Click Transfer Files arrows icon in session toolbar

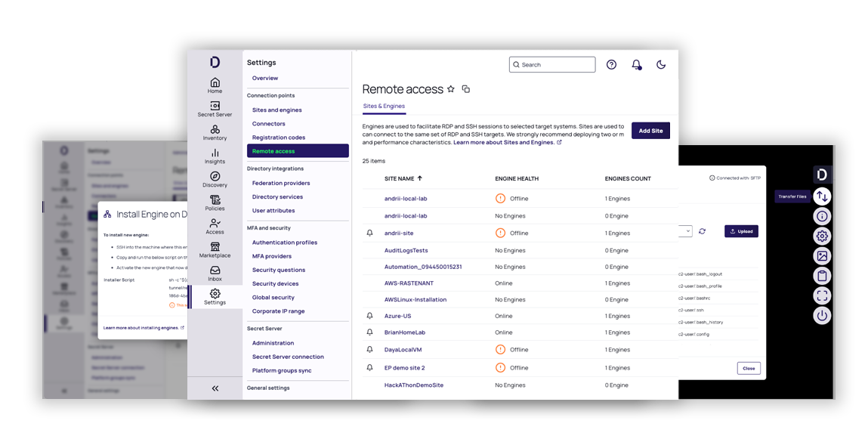coord(822,196)
